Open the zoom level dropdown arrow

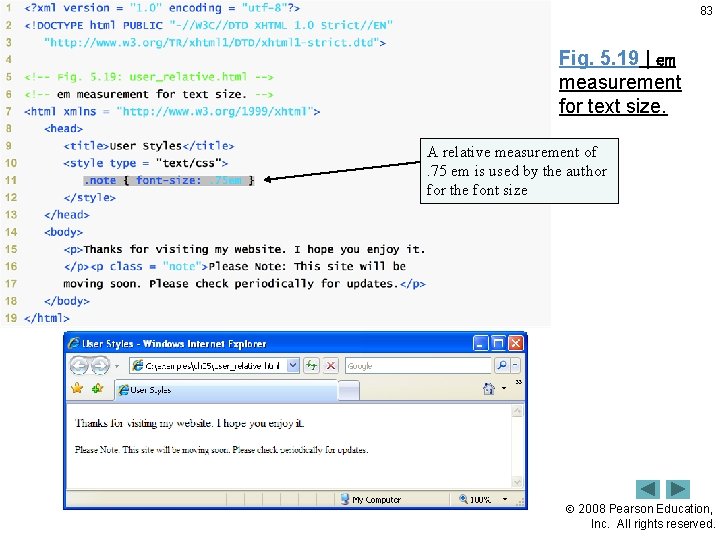(505, 499)
